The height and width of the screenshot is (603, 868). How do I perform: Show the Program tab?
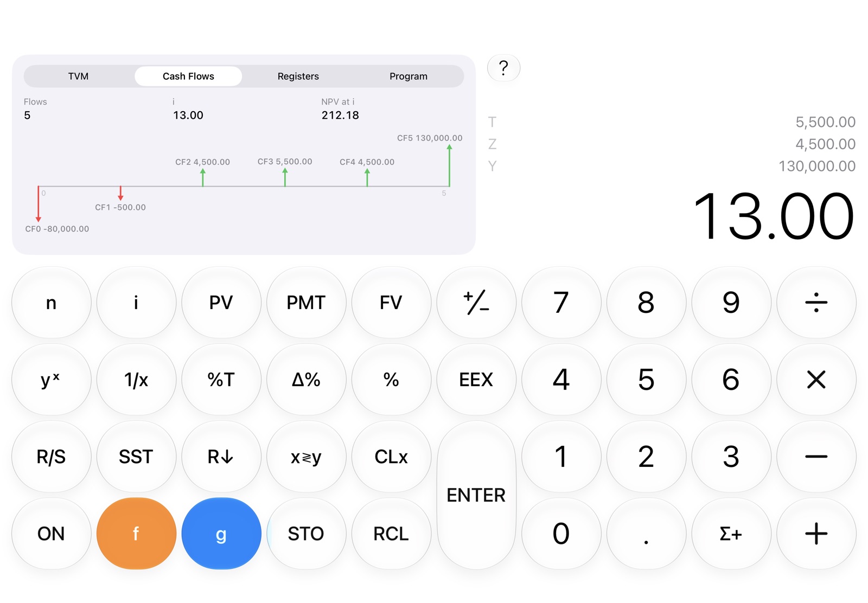click(409, 76)
